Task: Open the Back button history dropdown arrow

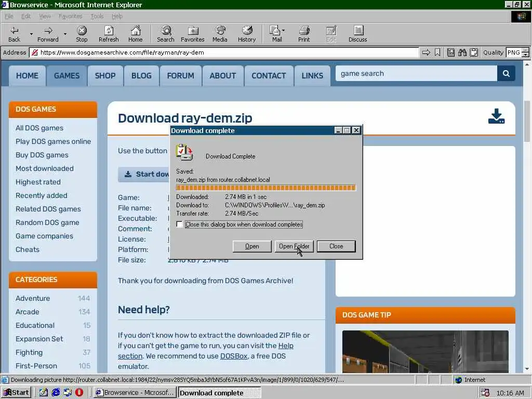Action: click(x=31, y=34)
